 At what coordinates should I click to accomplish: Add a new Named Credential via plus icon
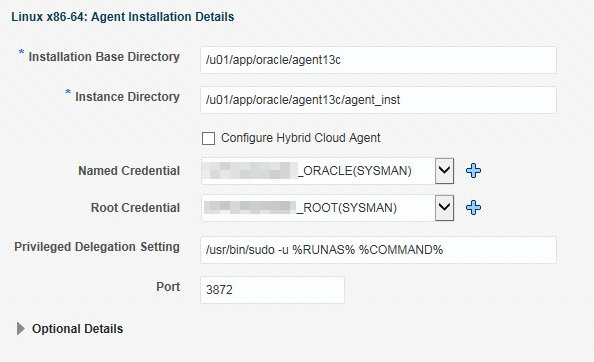pos(473,171)
